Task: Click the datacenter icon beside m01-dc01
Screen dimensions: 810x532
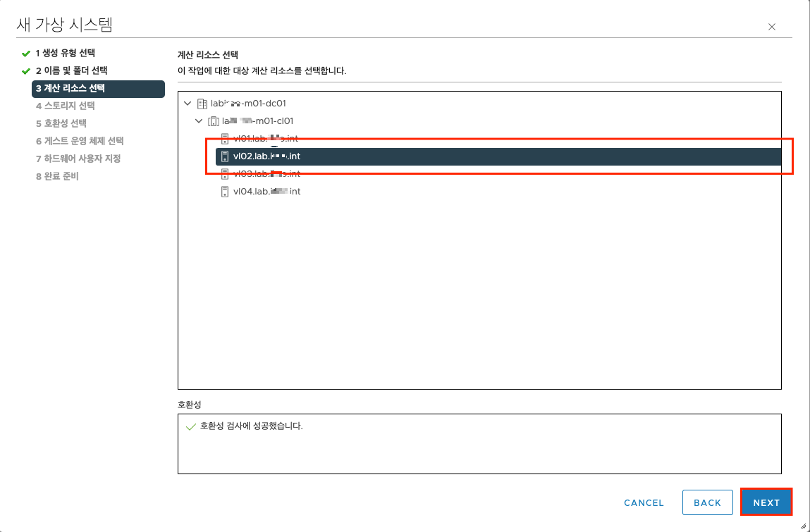Action: point(202,104)
